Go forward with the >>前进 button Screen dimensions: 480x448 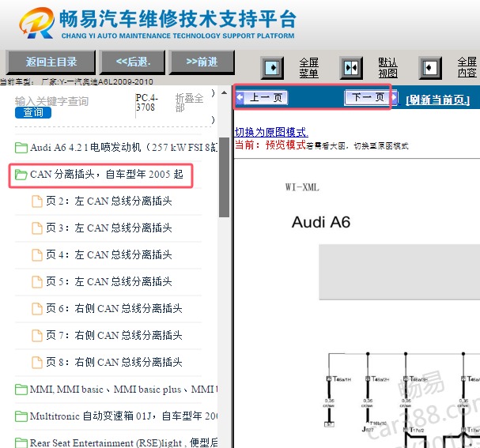pos(202,62)
